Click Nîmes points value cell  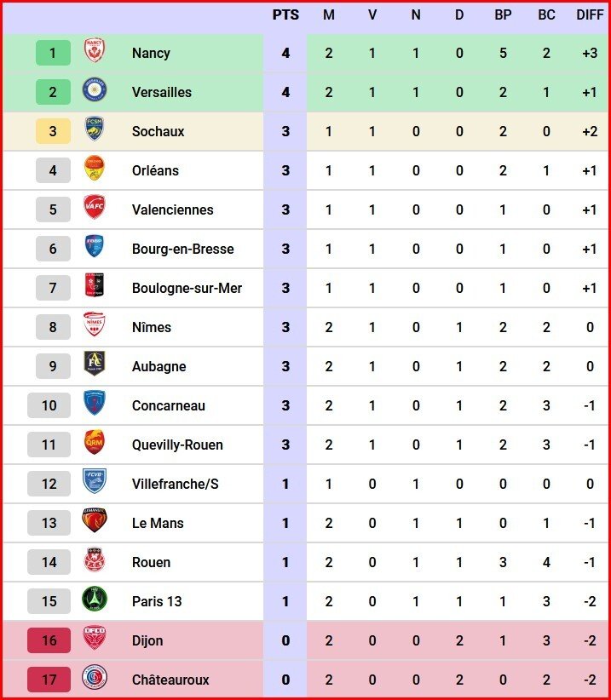coord(285,327)
